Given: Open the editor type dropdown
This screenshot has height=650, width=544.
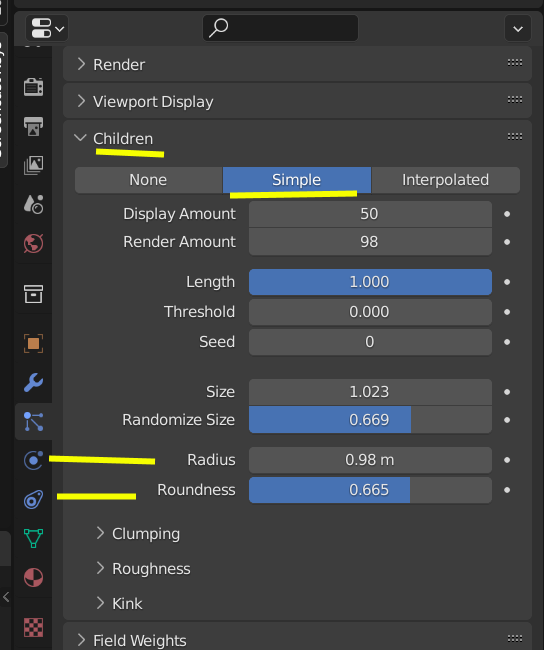Looking at the screenshot, I should [47, 28].
